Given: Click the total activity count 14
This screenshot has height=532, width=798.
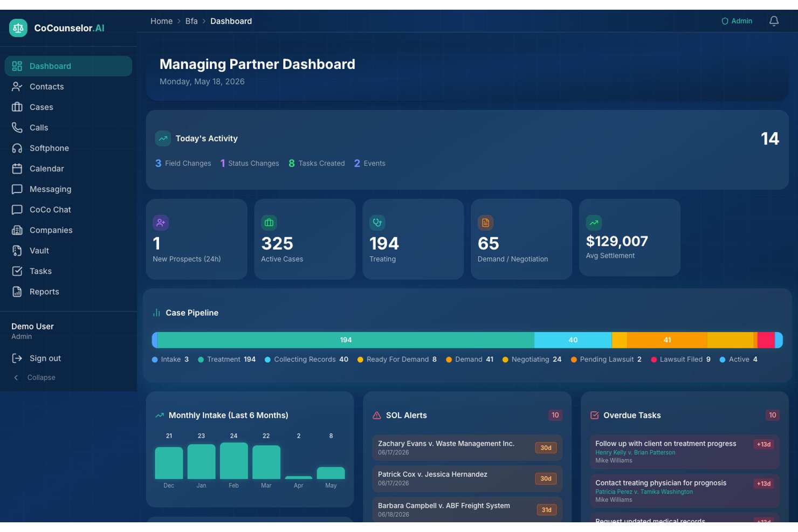Looking at the screenshot, I should tap(770, 139).
